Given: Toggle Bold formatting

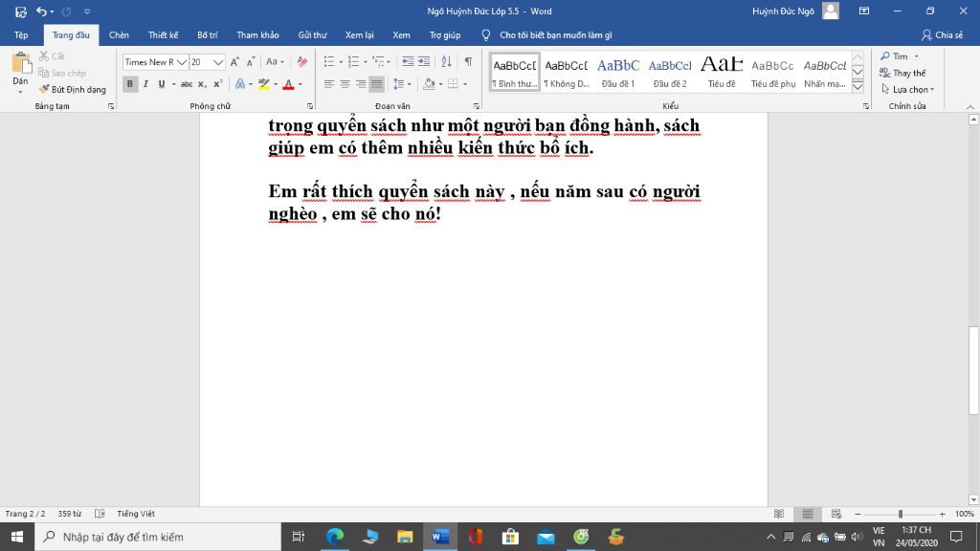Looking at the screenshot, I should [130, 84].
